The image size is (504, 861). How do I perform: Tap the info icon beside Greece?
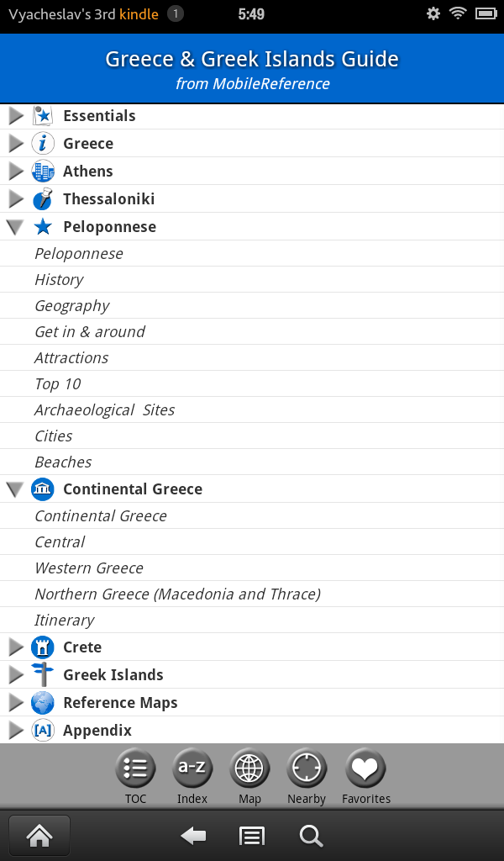(42, 143)
